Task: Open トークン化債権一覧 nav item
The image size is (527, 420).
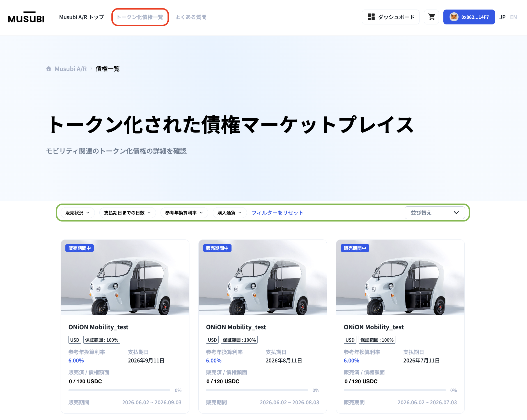Action: point(140,17)
